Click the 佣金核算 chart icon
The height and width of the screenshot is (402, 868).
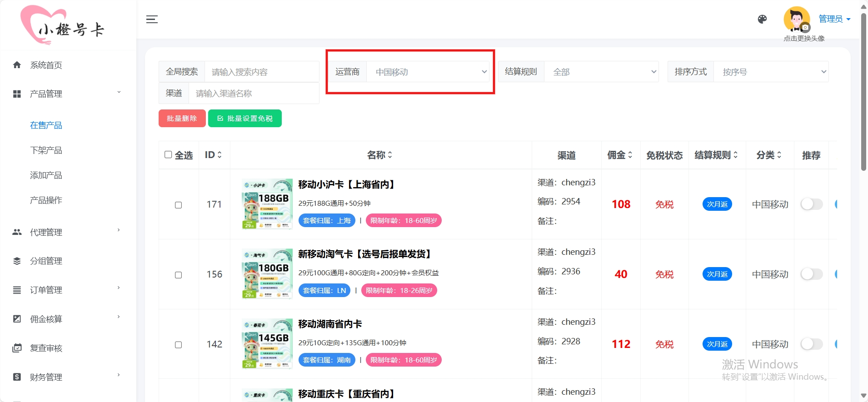tap(17, 319)
